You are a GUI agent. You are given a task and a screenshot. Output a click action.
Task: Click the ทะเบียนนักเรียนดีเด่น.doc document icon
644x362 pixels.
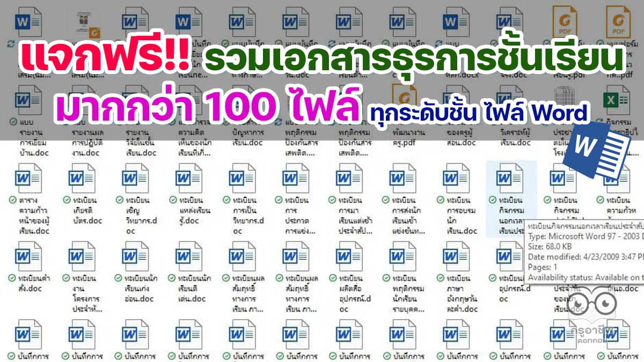(189, 256)
